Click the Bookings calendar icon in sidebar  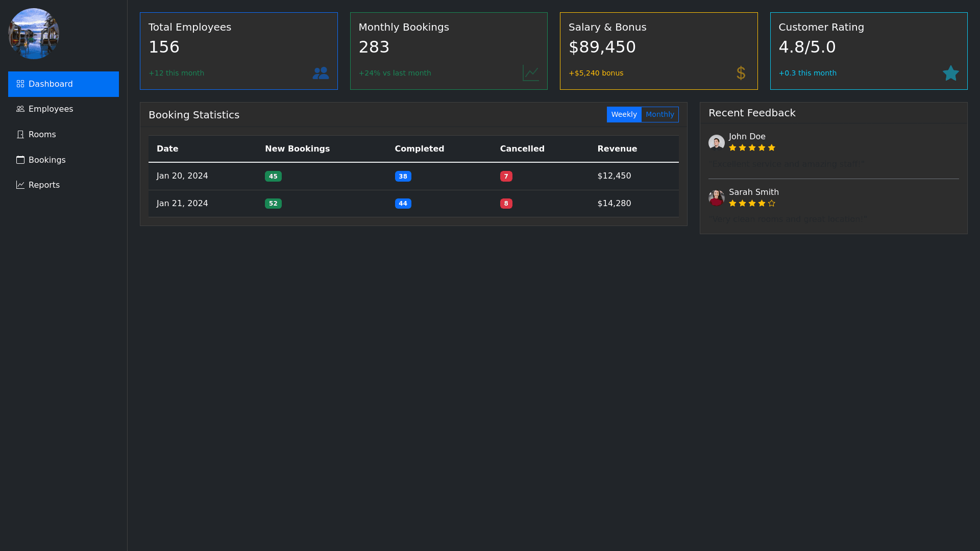tap(20, 160)
